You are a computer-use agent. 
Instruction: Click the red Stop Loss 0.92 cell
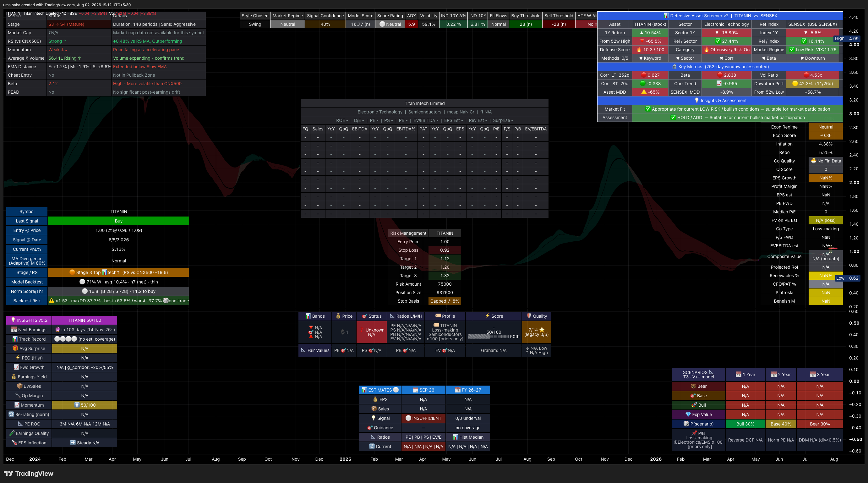click(445, 250)
